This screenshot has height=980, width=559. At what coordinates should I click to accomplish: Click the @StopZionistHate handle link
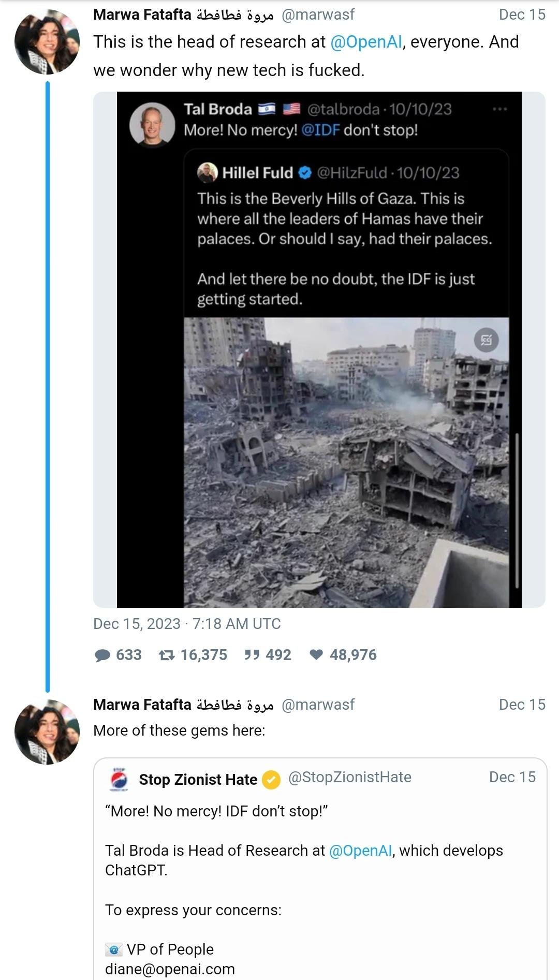349,777
